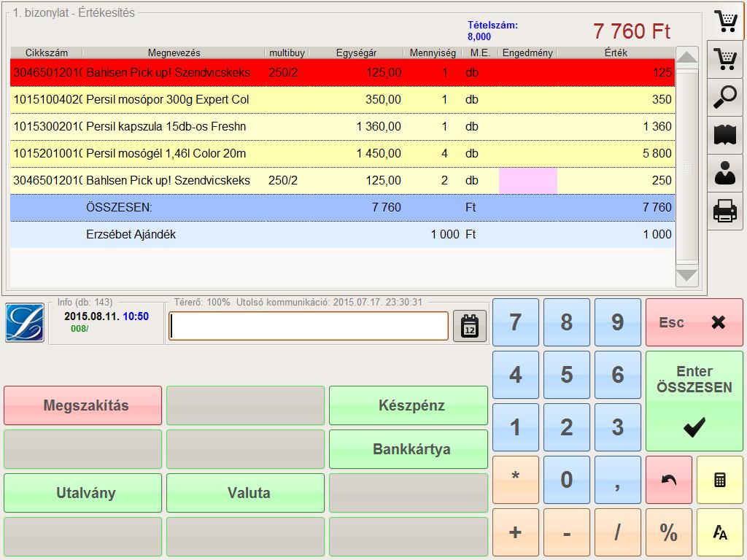Click the Engedmény column header
The height and width of the screenshot is (560, 747).
tap(527, 52)
